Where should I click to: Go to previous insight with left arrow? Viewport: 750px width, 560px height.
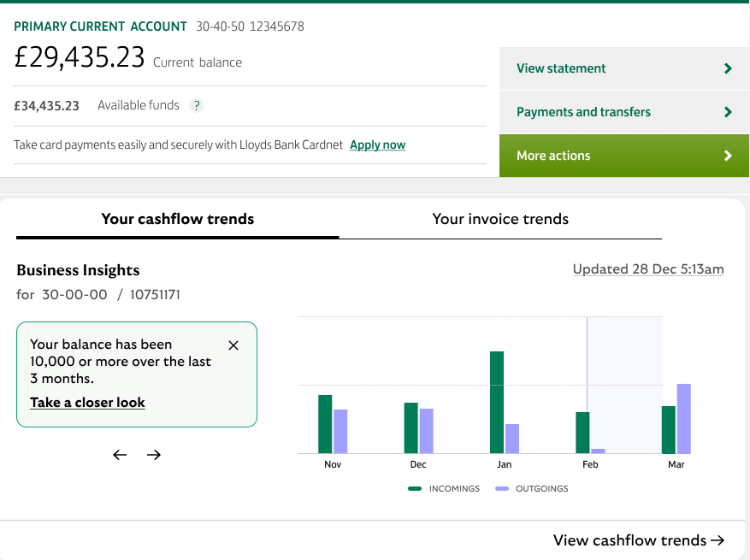(x=120, y=455)
